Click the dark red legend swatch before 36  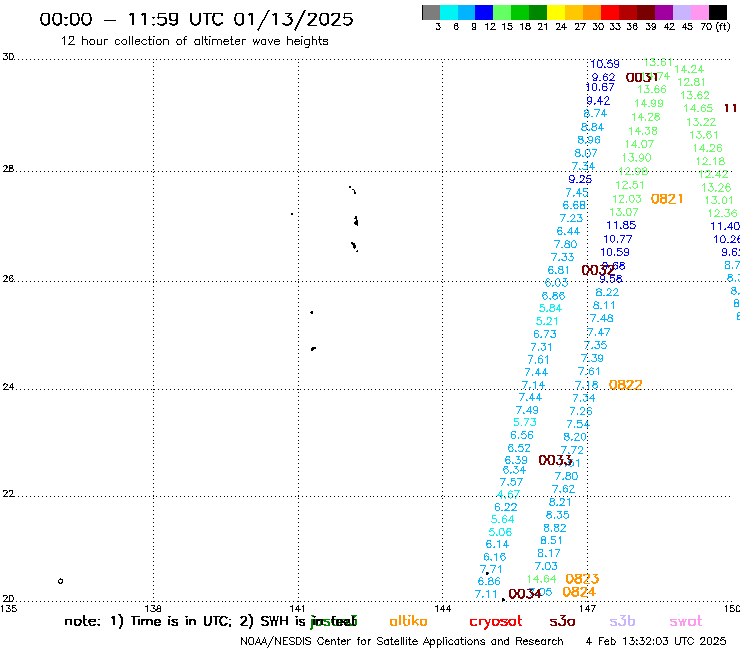point(628,12)
